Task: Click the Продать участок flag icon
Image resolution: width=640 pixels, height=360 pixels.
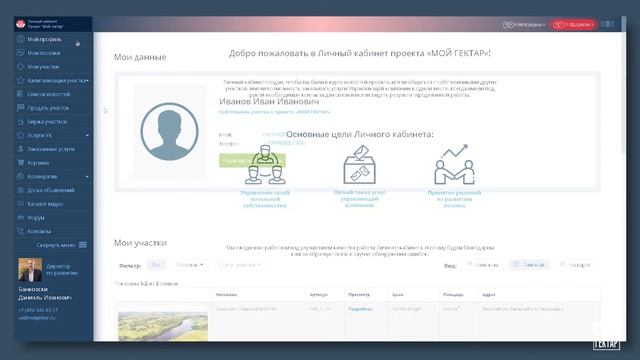Action: [20, 108]
